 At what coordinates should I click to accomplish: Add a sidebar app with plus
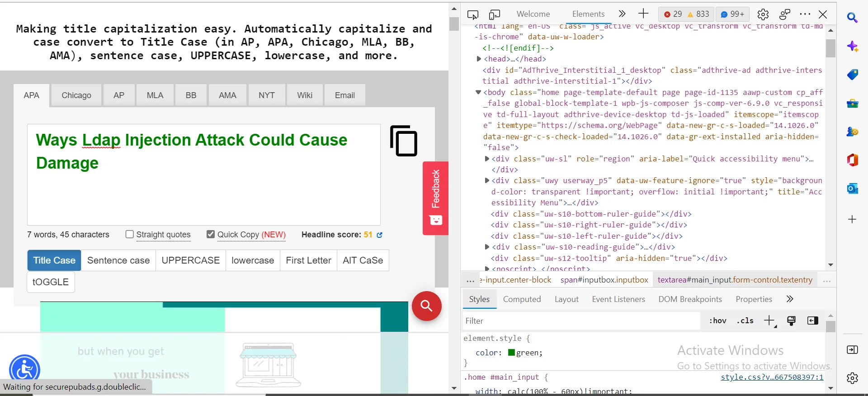pyautogui.click(x=852, y=219)
